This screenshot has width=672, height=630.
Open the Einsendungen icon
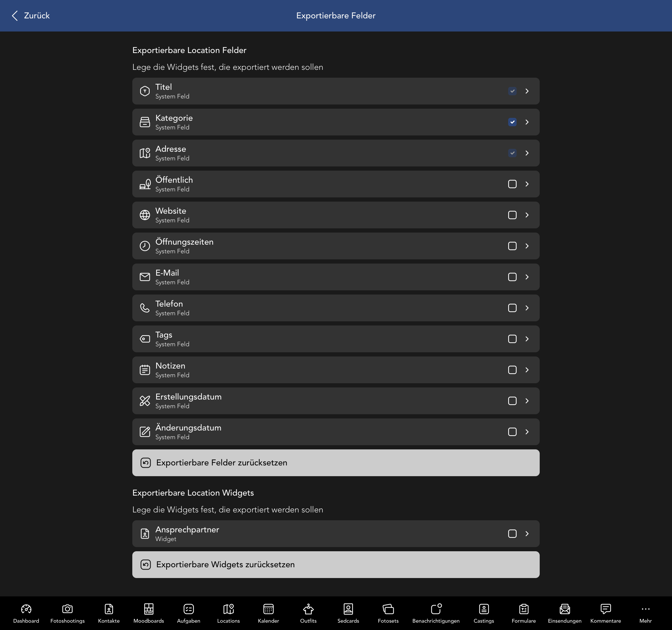click(565, 609)
